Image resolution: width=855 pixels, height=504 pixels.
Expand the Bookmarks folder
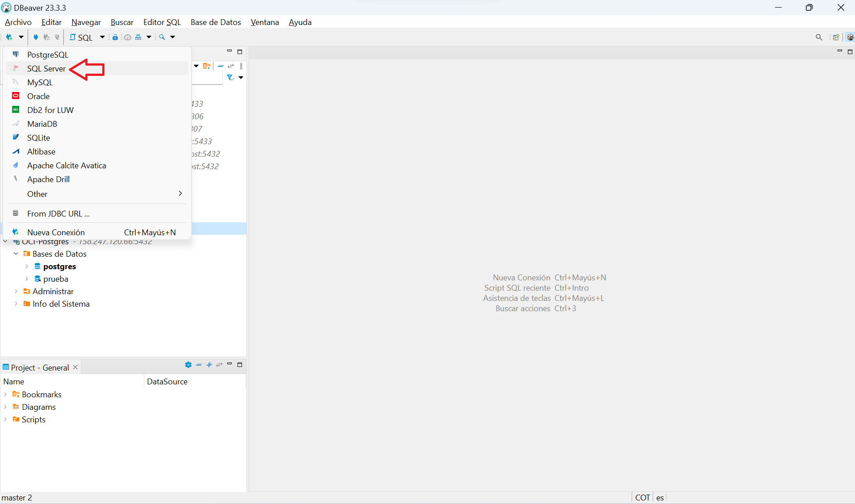point(5,394)
